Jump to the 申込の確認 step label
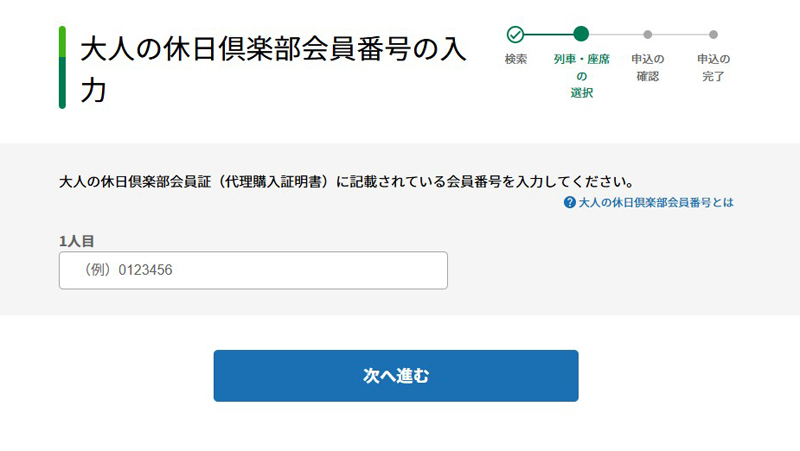The height and width of the screenshot is (451, 800). pyautogui.click(x=647, y=67)
